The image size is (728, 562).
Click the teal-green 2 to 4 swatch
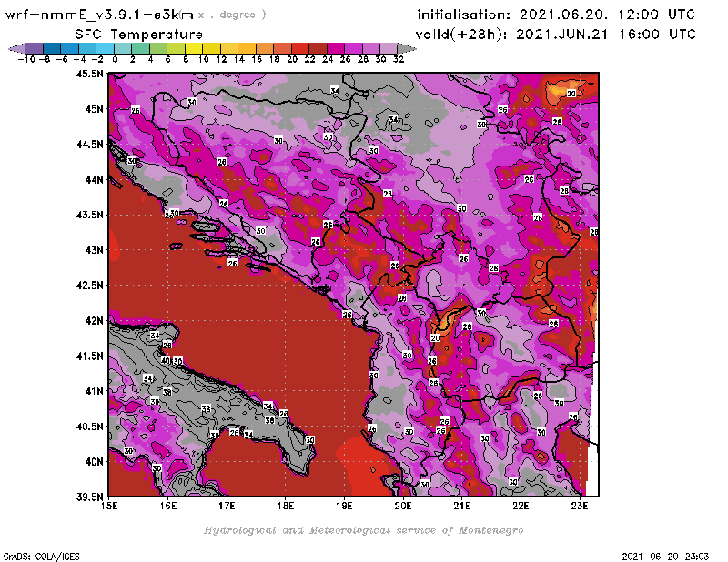(140, 48)
